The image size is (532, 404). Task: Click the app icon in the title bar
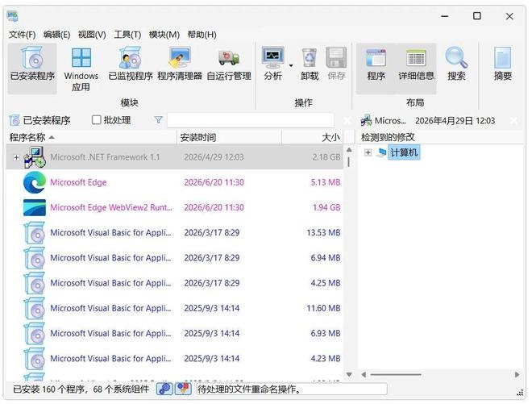point(13,16)
